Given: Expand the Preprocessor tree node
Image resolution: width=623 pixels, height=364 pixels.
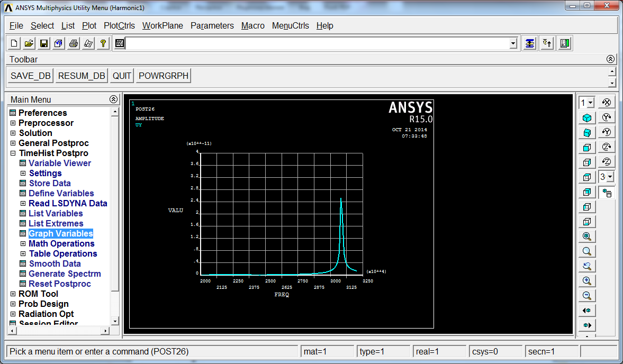Looking at the screenshot, I should tap(13, 123).
